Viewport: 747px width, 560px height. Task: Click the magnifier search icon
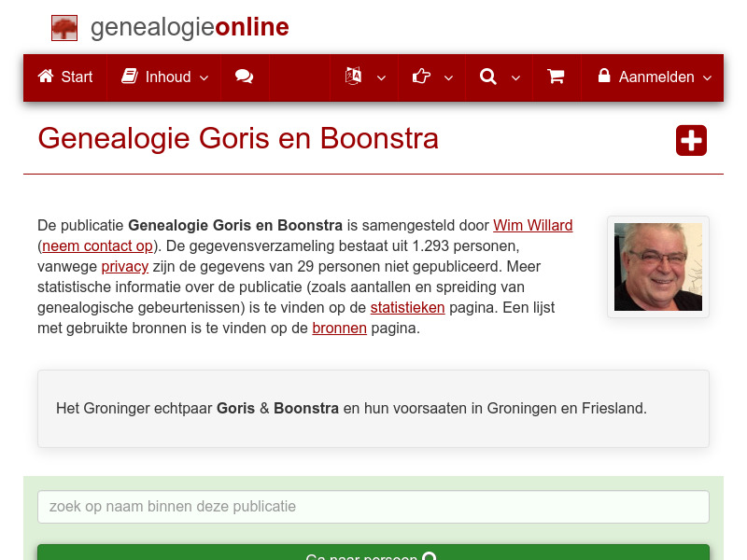(487, 77)
